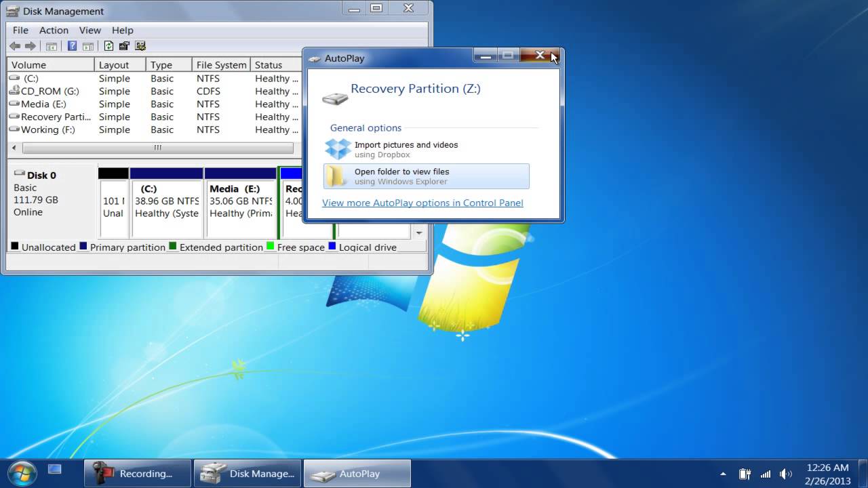Viewport: 868px width, 488px height.
Task: Select the Media (E:) 35.06 GB partition block
Action: (241, 202)
